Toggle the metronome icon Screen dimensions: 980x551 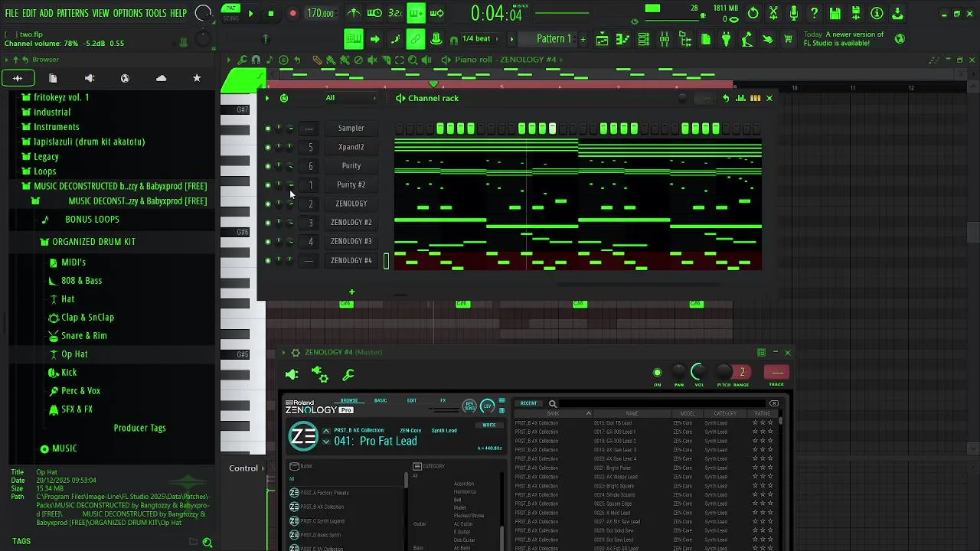tap(354, 13)
